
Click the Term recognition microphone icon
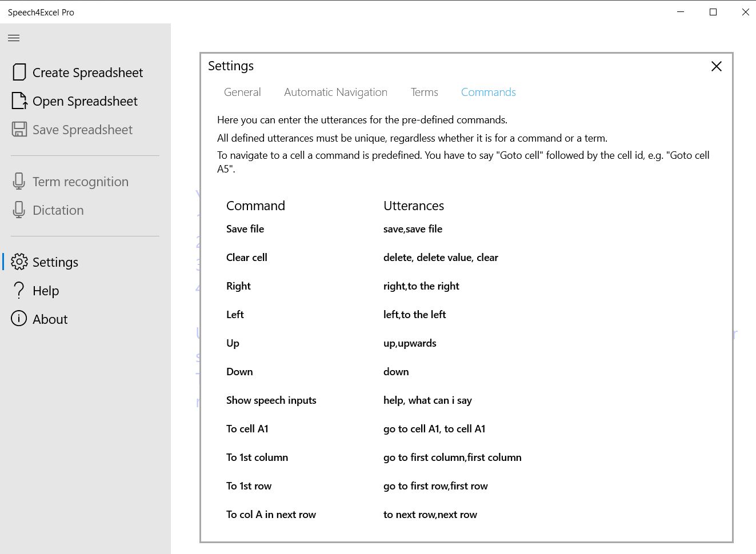(x=19, y=182)
